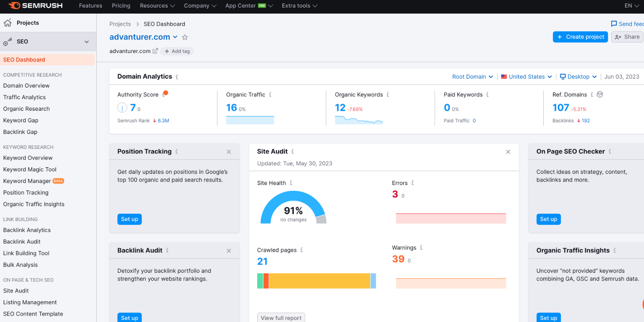Screen dimensions: 644x322
Task: Click info icon next to Domain Analytics
Action: point(177,77)
